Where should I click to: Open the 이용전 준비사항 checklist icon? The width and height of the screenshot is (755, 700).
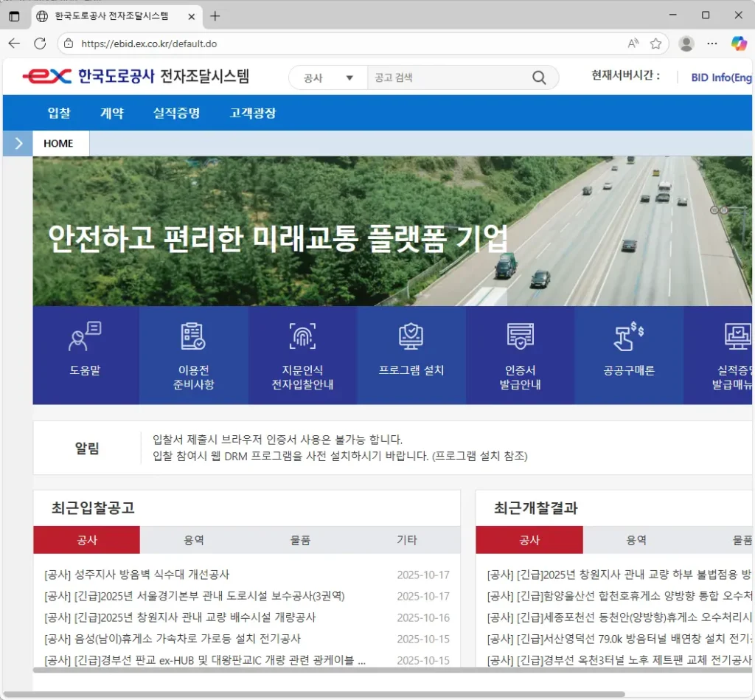pyautogui.click(x=193, y=337)
